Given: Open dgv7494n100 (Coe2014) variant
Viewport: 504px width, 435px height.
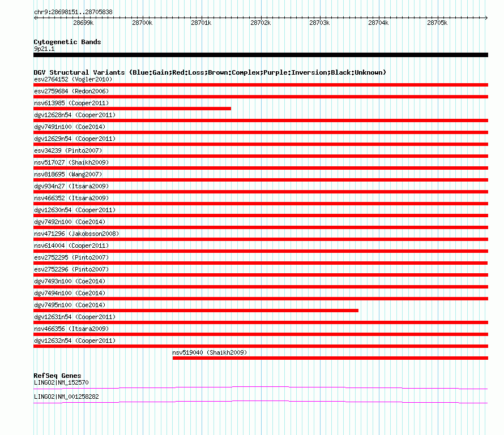Looking at the screenshot, I should 70,293.
